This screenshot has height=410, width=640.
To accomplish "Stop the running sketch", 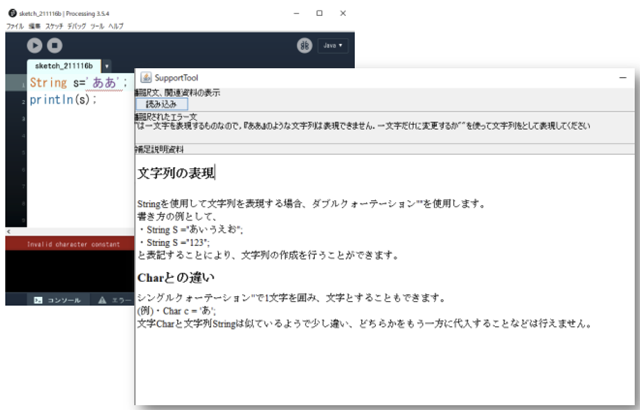I will coord(55,45).
